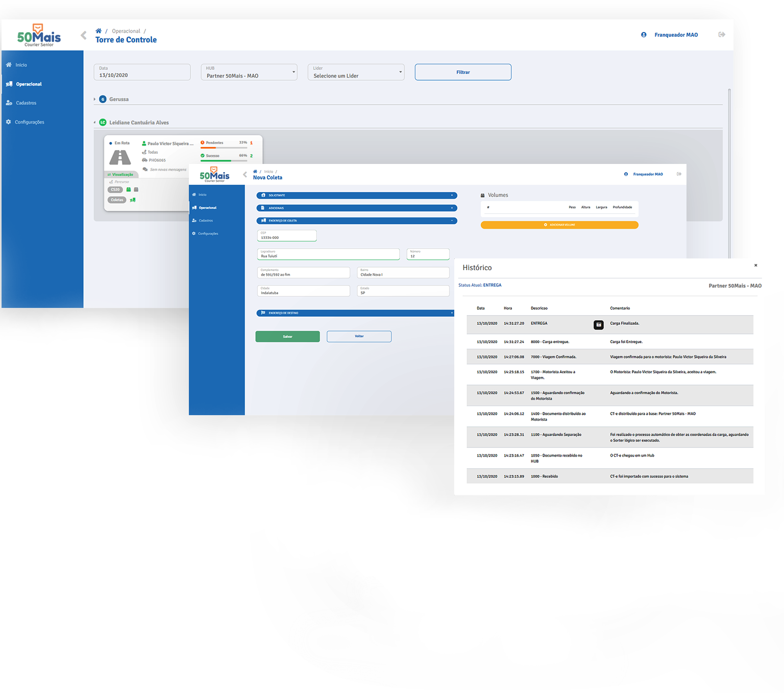Click the green truck icon beside Coletas
The image size is (784, 693).
133,200
